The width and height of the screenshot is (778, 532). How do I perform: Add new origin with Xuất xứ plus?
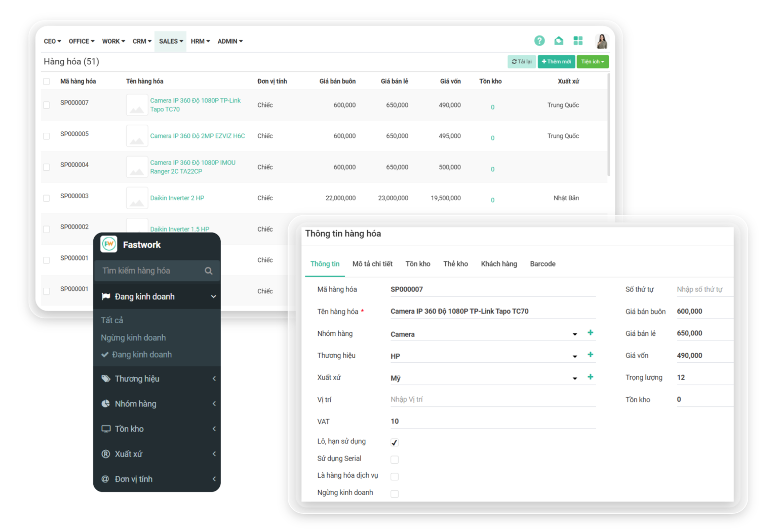tap(590, 377)
